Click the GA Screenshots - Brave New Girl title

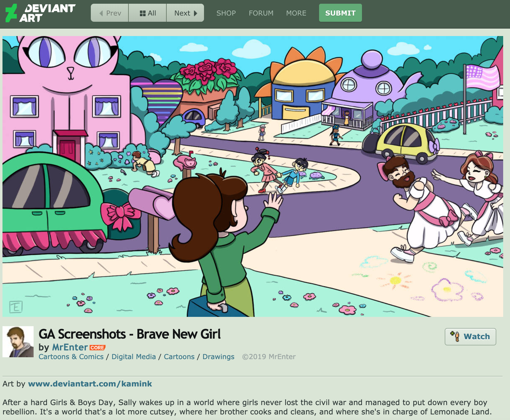[x=130, y=334]
